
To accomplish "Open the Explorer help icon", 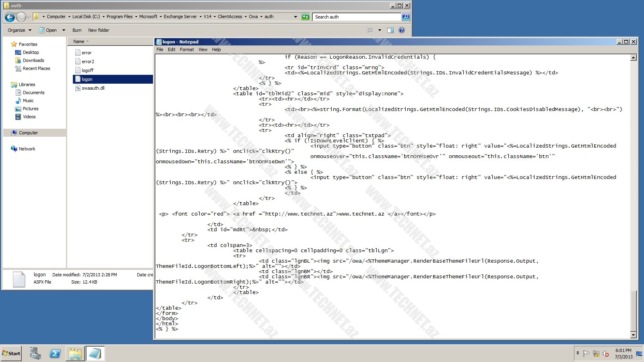I will click(401, 30).
